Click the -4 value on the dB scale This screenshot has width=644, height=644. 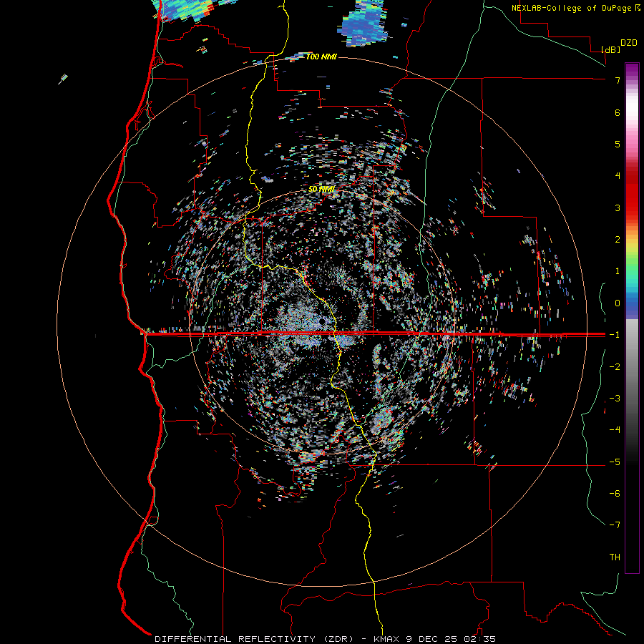(x=615, y=430)
